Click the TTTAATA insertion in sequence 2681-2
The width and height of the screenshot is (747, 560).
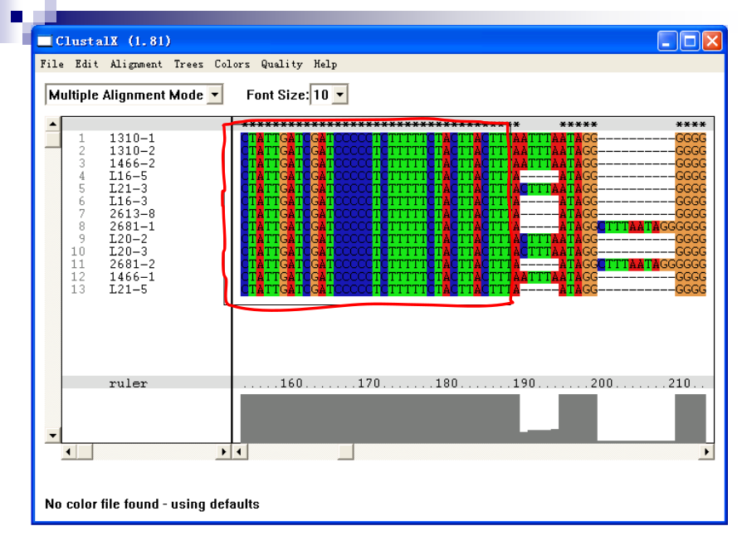tap(632, 265)
